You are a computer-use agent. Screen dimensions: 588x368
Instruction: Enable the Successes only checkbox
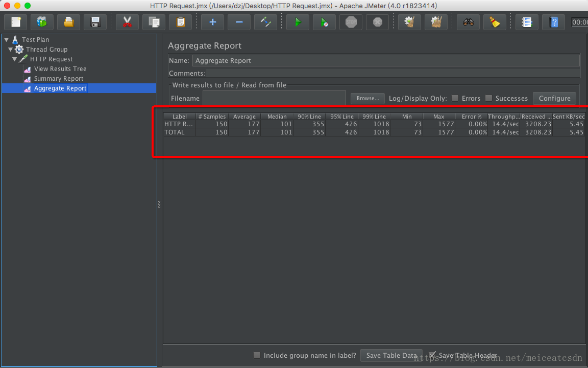pyautogui.click(x=488, y=98)
